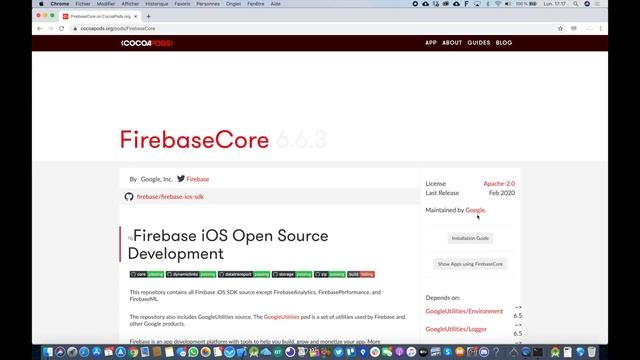
Task: Open the Google maintainer link
Action: (475, 210)
